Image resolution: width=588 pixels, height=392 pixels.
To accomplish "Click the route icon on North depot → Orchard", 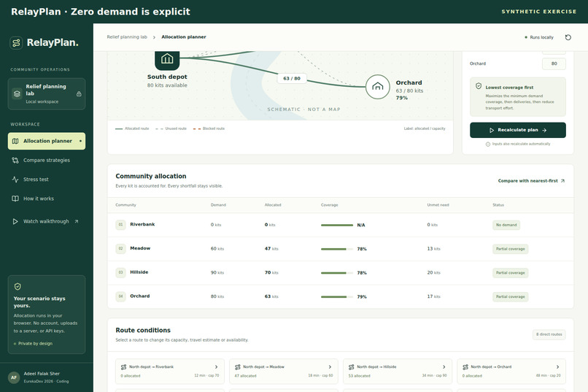I will pos(465,367).
